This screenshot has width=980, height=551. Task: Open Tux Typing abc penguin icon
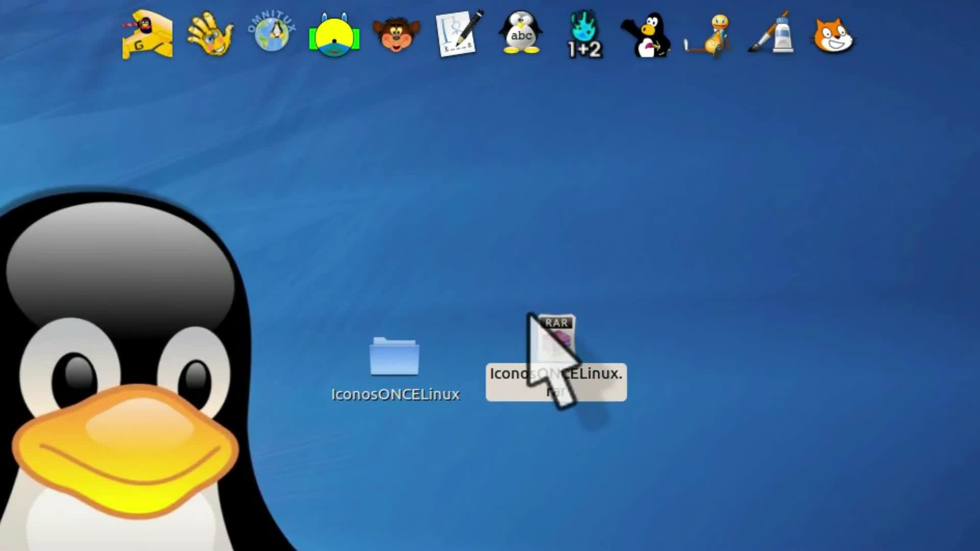pos(521,34)
